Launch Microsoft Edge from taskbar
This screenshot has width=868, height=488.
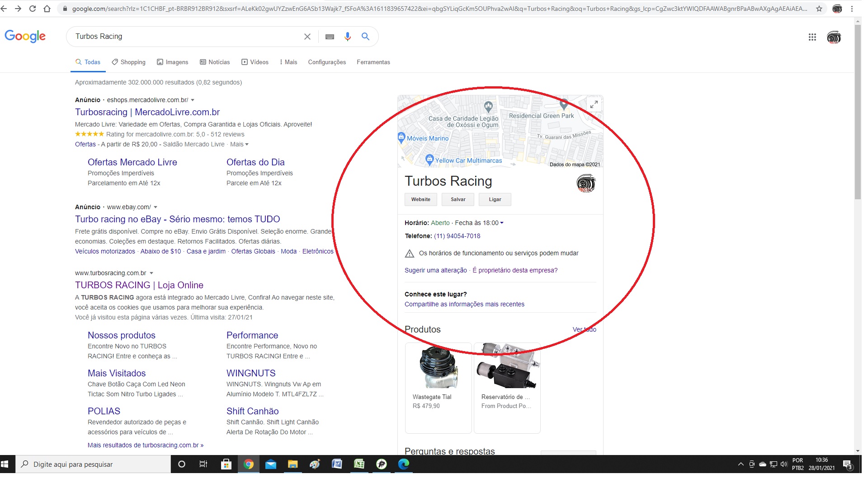pyautogui.click(x=403, y=464)
